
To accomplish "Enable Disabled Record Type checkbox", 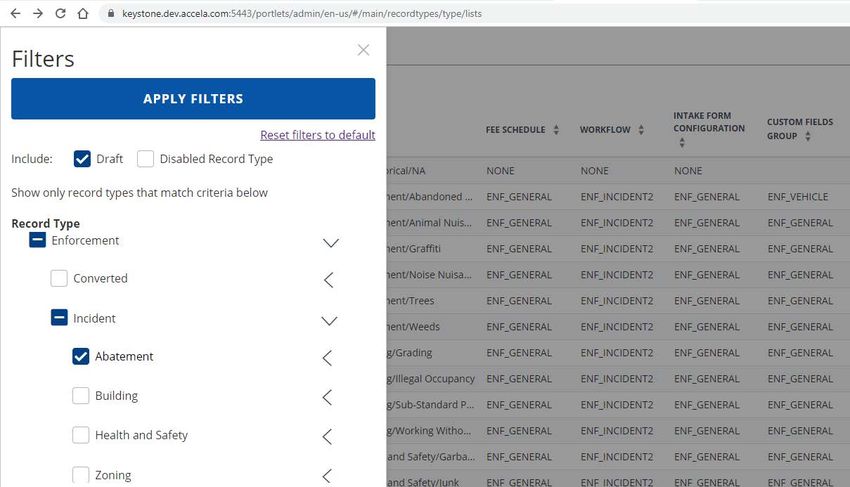I will coord(145,159).
